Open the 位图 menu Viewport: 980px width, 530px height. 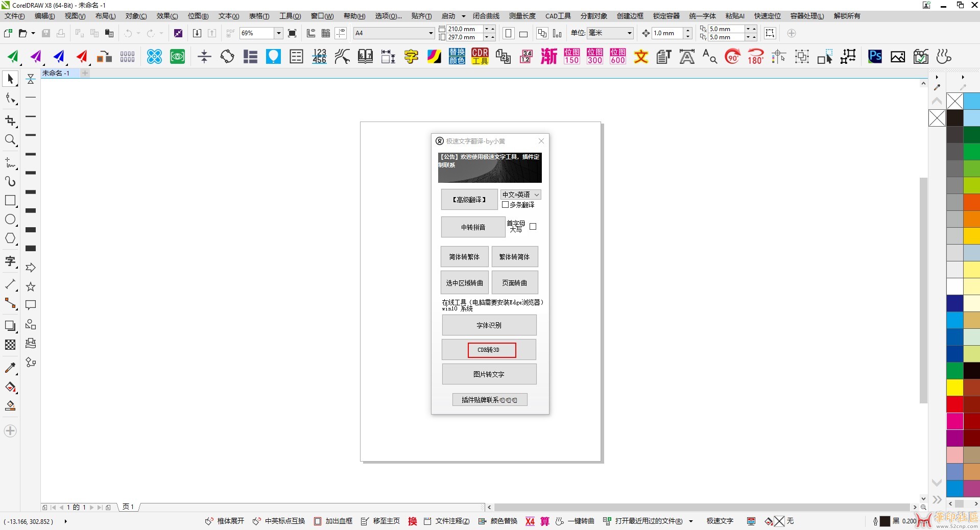point(198,16)
